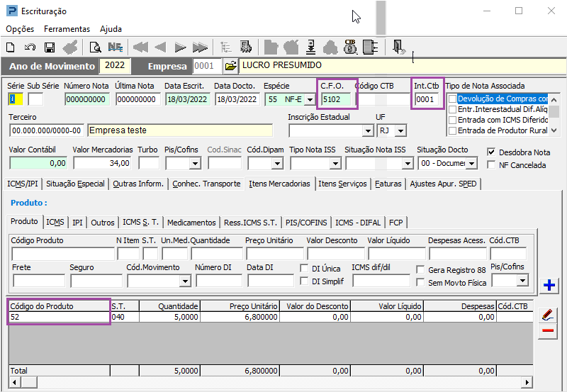Open the Medicamentos sub-tab
Viewport: 567px width, 392px height.
tap(191, 223)
